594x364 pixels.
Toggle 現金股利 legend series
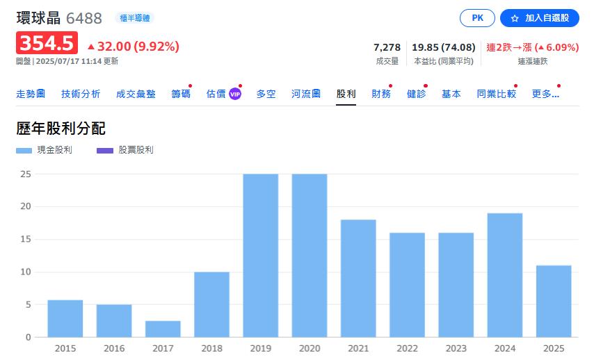44,150
